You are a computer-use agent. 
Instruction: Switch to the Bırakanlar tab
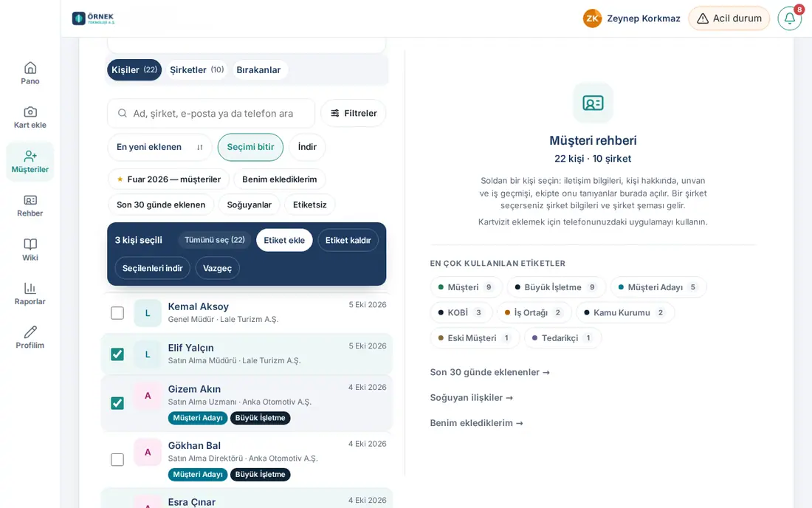258,70
